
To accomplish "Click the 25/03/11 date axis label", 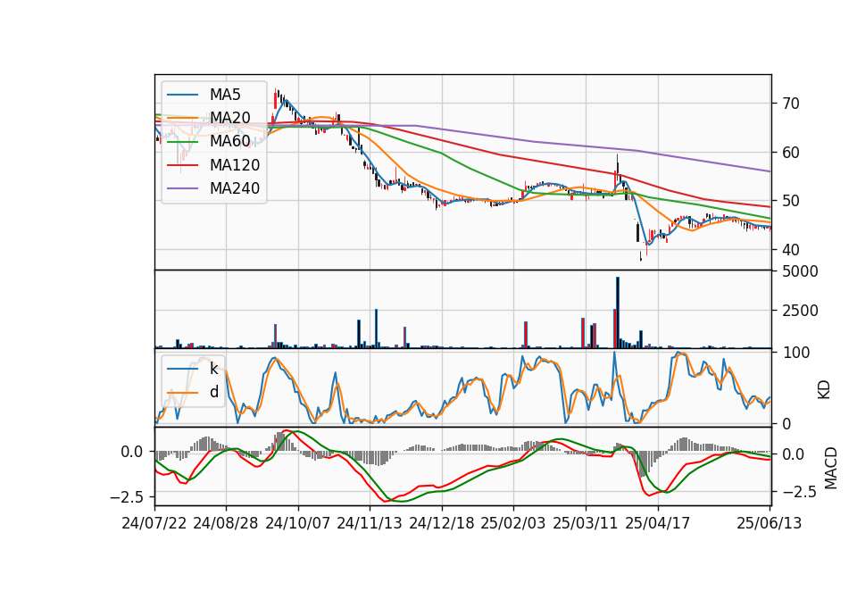I will [586, 523].
